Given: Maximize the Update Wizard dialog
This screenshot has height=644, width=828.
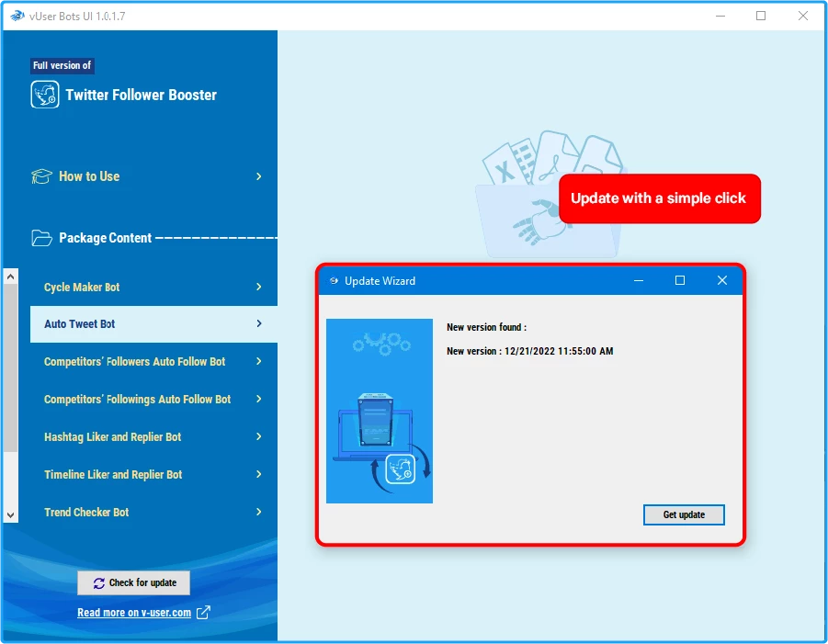Looking at the screenshot, I should (x=680, y=280).
